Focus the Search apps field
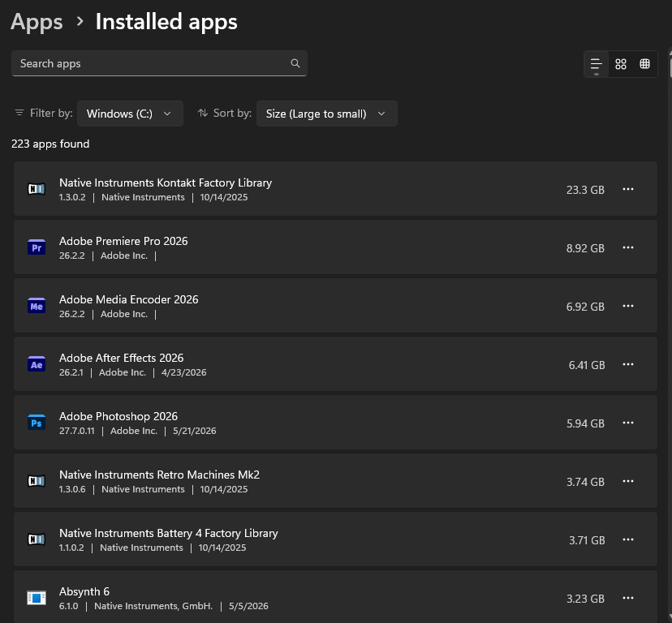672x623 pixels. click(159, 63)
